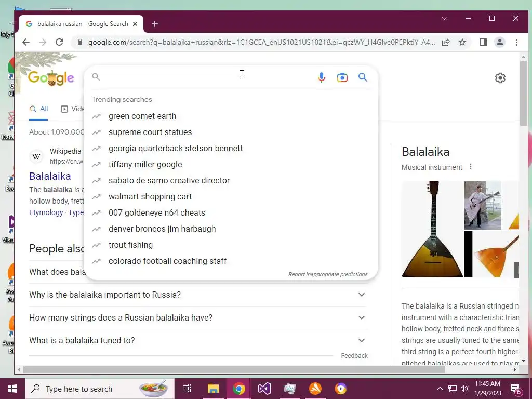Open Chrome profile avatar menu

(499, 42)
